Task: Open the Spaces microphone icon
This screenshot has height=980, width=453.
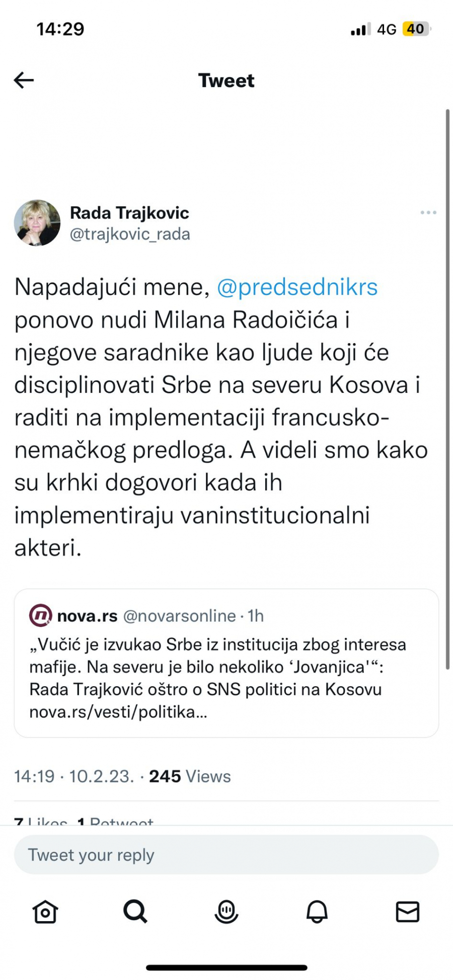Action: click(226, 912)
